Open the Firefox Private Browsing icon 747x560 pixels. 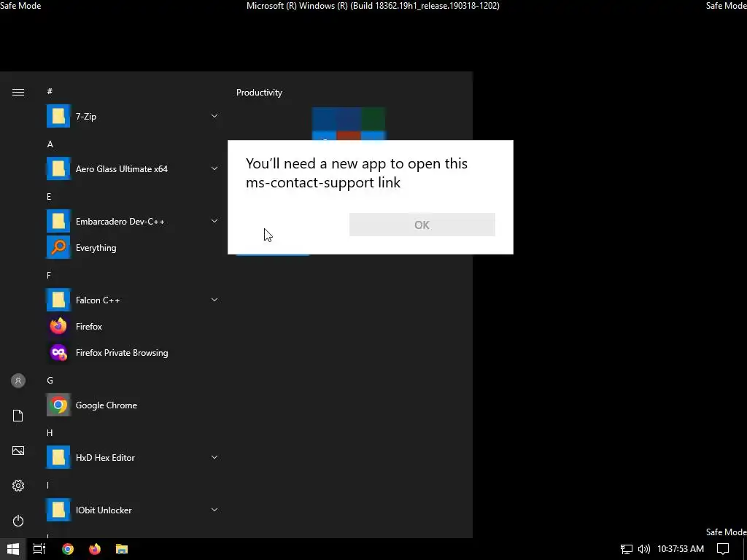pyautogui.click(x=58, y=353)
